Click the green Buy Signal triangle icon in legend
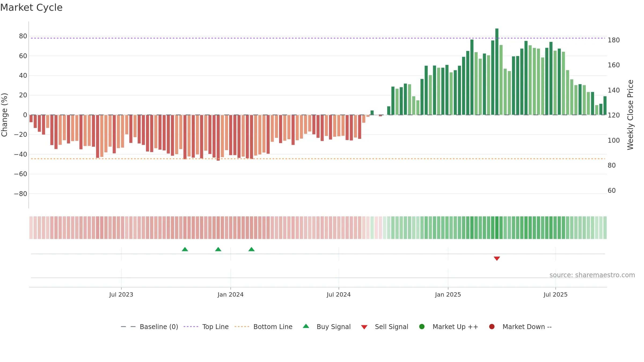Screen dimensions: 644x362 tap(306, 326)
